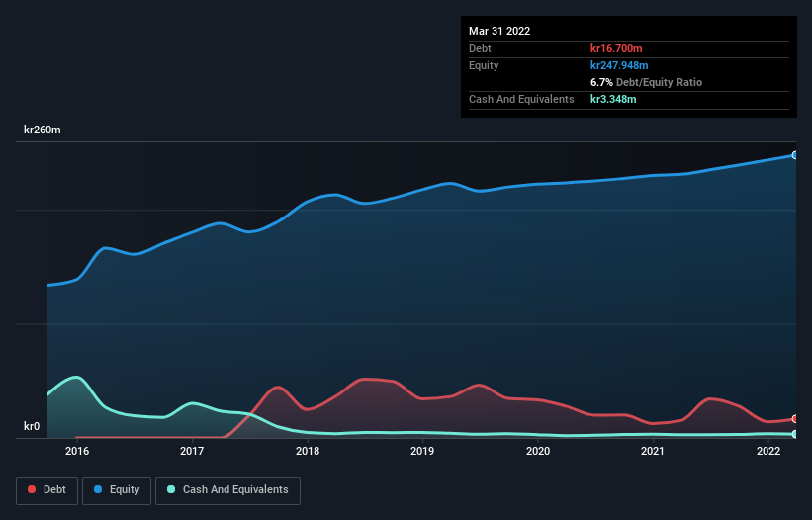Select the blue Equity endpoint marker

point(795,155)
